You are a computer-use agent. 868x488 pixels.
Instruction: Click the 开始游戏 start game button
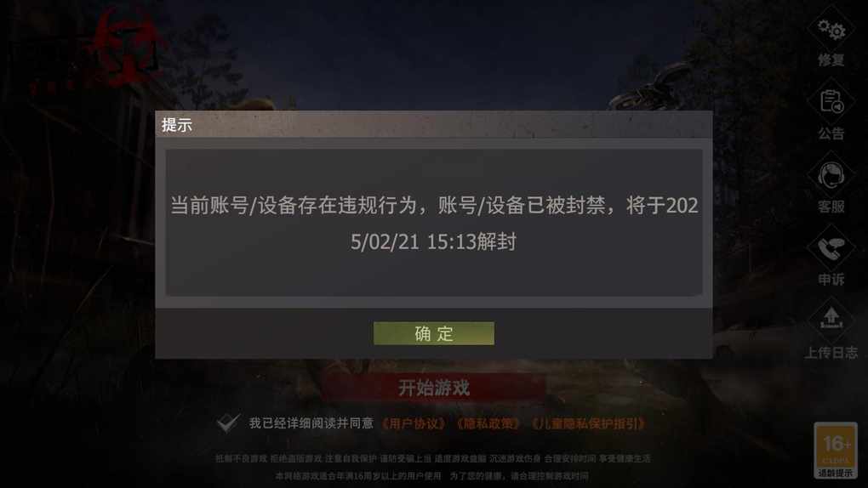434,388
